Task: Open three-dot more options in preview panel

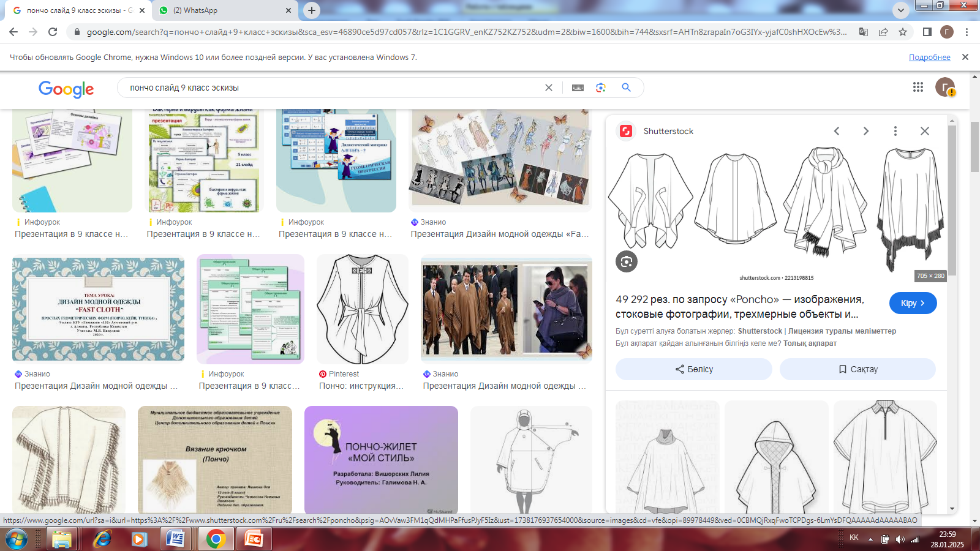Action: [895, 131]
